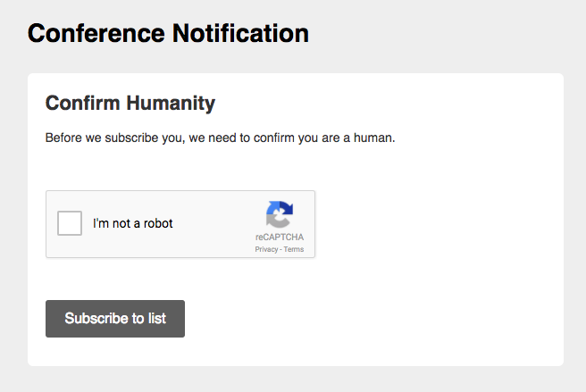Check the I'm not a robot box
This screenshot has width=586, height=392.
tap(70, 223)
